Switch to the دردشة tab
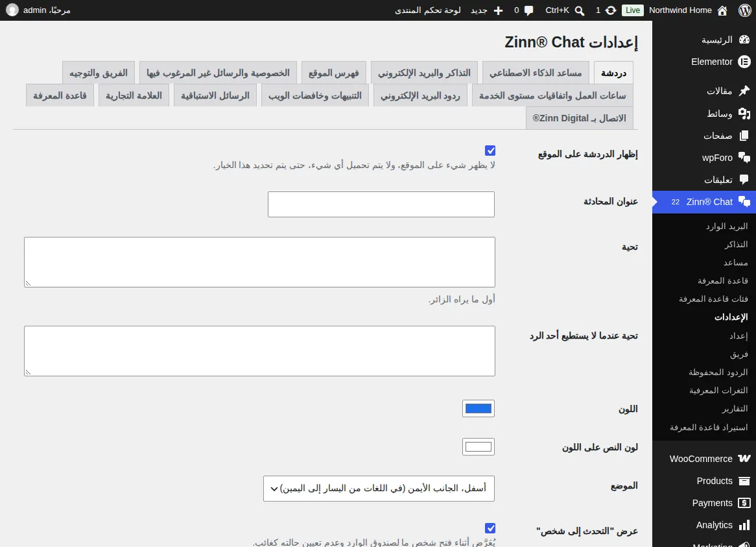This screenshot has width=756, height=547. (613, 73)
